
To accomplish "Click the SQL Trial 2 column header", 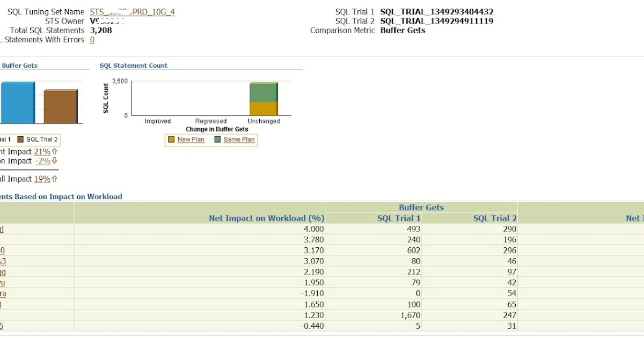I will [495, 218].
